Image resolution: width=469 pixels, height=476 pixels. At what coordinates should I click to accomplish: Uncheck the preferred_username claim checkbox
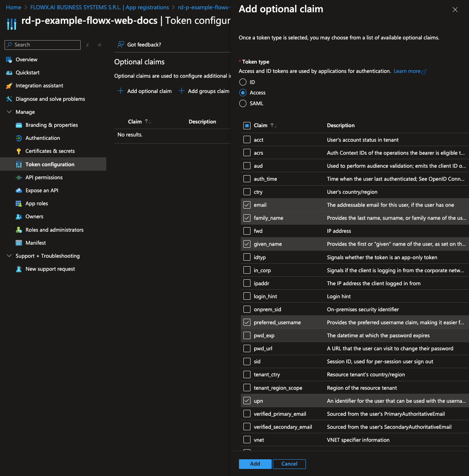coord(247,322)
